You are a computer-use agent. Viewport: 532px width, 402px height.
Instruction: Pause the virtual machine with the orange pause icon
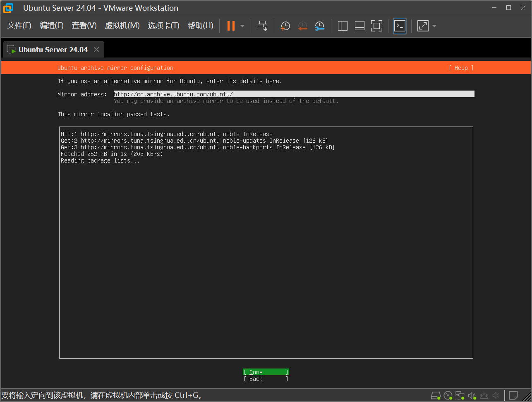coord(231,26)
